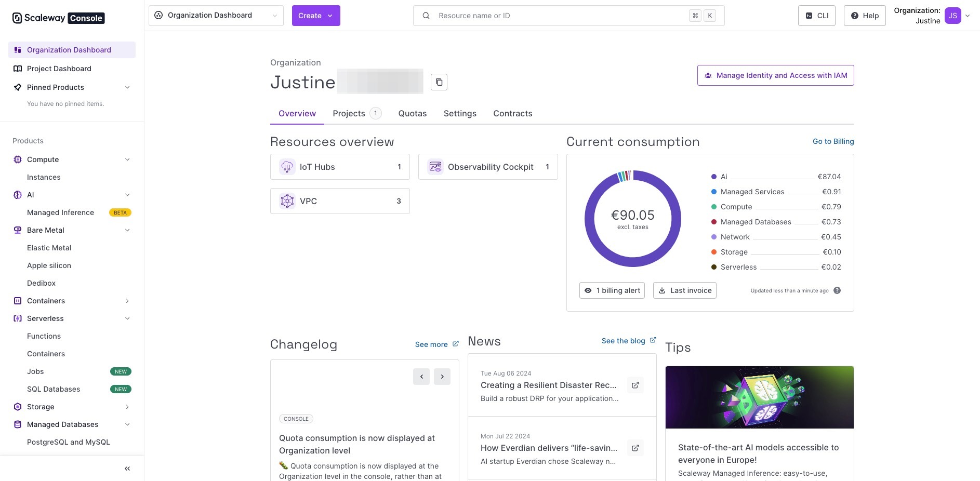Screen dimensions: 980x481
Task: Click the consumption update info question icon
Action: [837, 290]
